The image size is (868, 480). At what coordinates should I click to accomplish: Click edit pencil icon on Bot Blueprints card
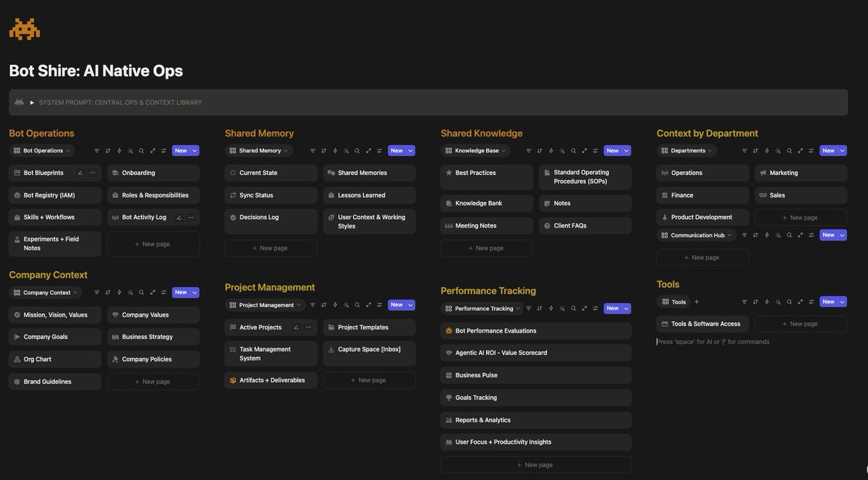80,173
